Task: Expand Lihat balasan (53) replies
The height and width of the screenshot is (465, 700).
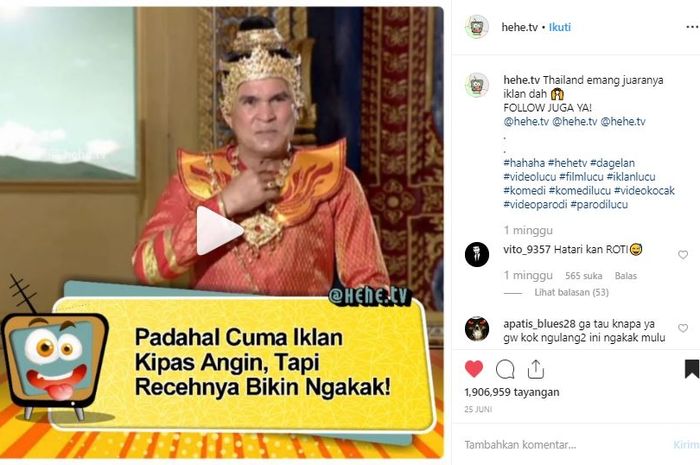Action: [571, 293]
